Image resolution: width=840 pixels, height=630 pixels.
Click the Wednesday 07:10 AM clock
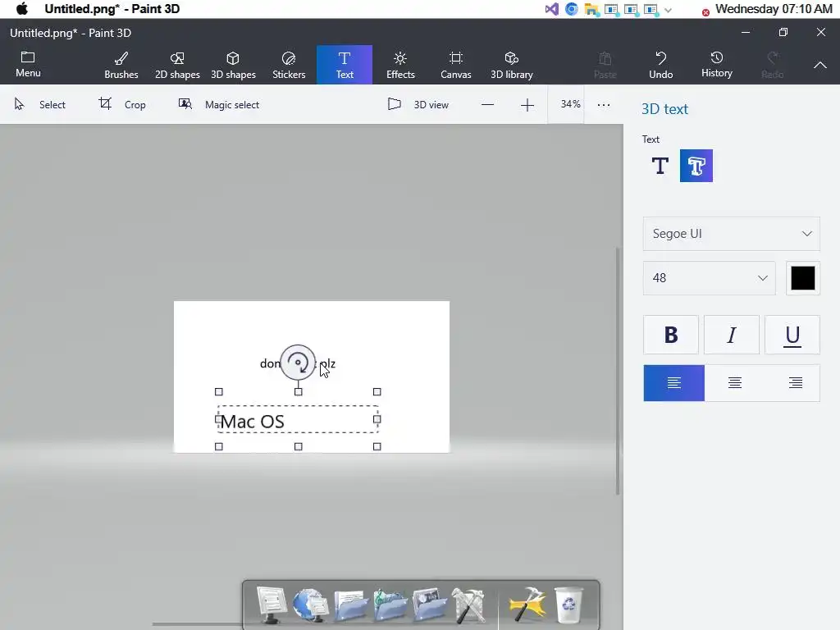pyautogui.click(x=774, y=9)
